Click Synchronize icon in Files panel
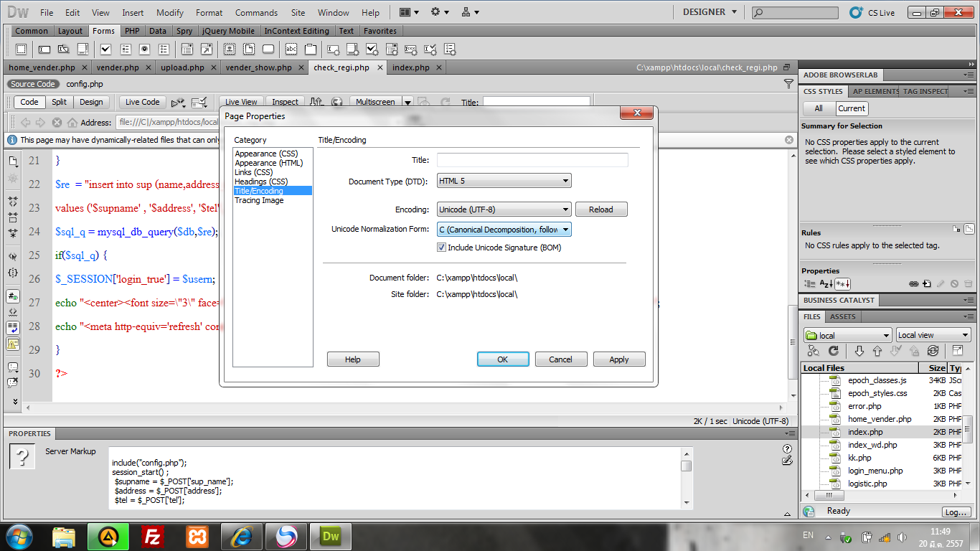 coord(933,351)
